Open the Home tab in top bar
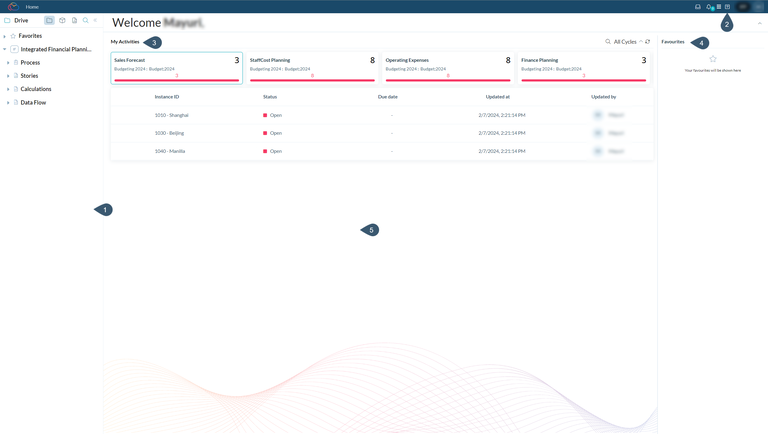 [32, 7]
